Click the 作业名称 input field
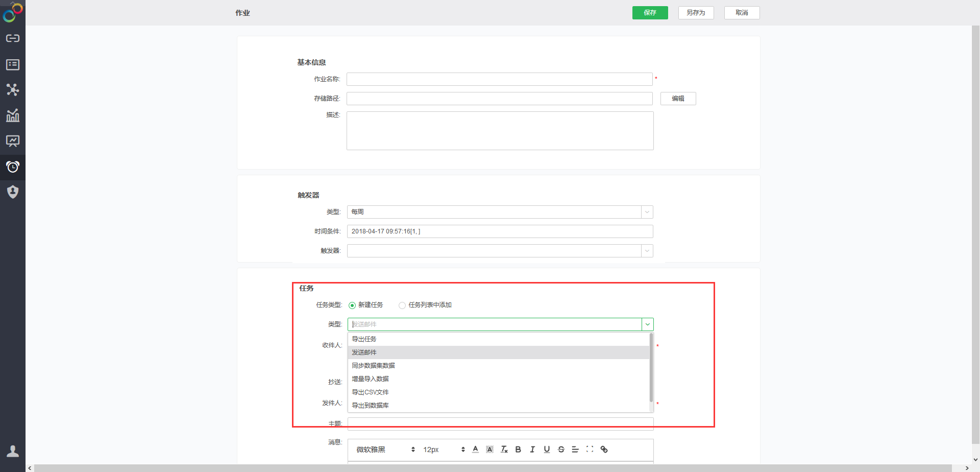 click(500, 79)
